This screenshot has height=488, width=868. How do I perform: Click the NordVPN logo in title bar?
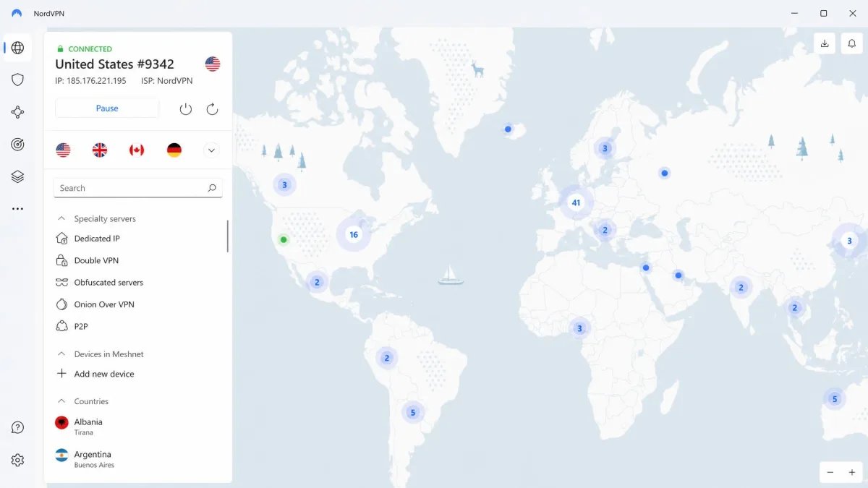pos(17,13)
